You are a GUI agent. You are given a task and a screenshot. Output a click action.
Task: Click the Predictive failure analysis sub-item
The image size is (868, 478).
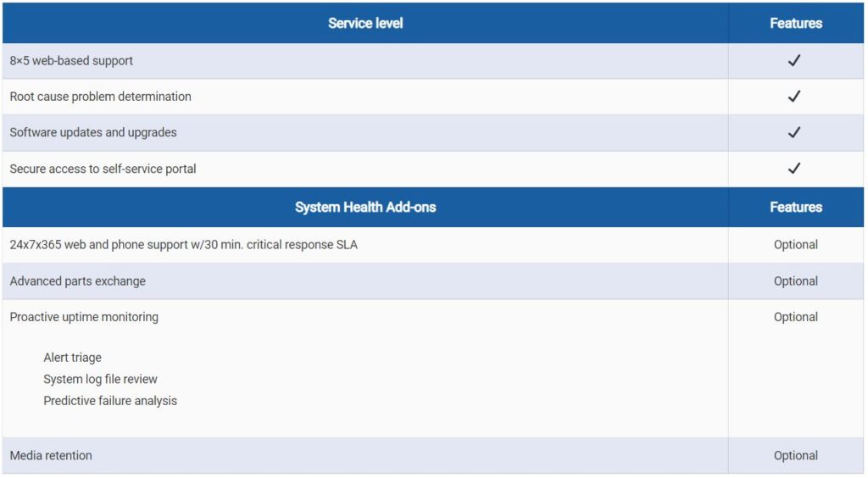(110, 401)
